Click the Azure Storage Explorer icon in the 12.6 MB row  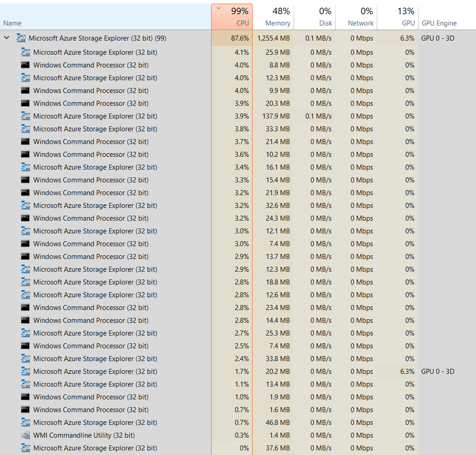26,295
